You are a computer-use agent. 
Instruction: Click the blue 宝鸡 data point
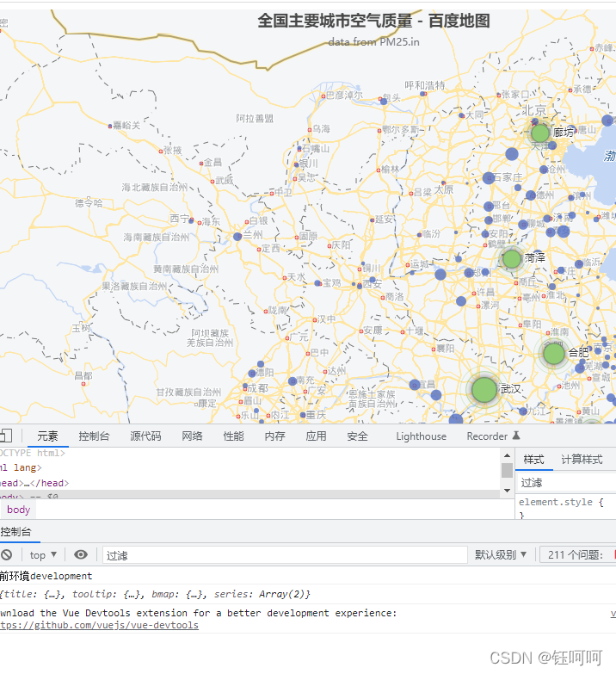tap(317, 283)
